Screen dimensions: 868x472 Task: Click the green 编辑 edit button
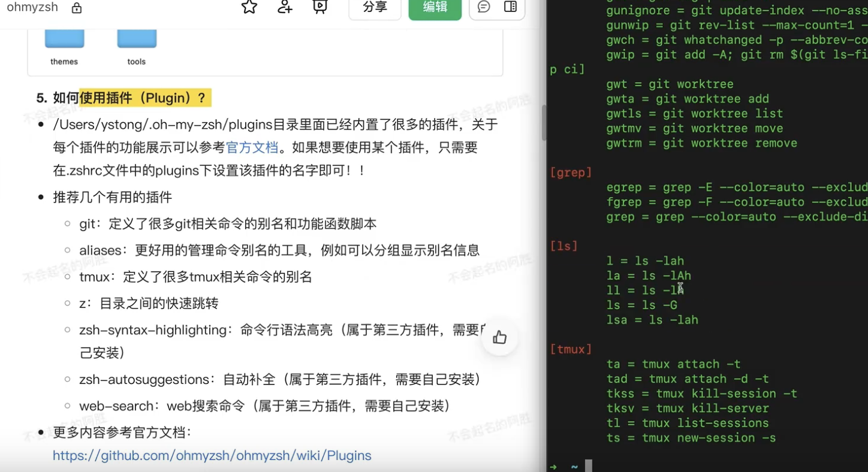(435, 7)
